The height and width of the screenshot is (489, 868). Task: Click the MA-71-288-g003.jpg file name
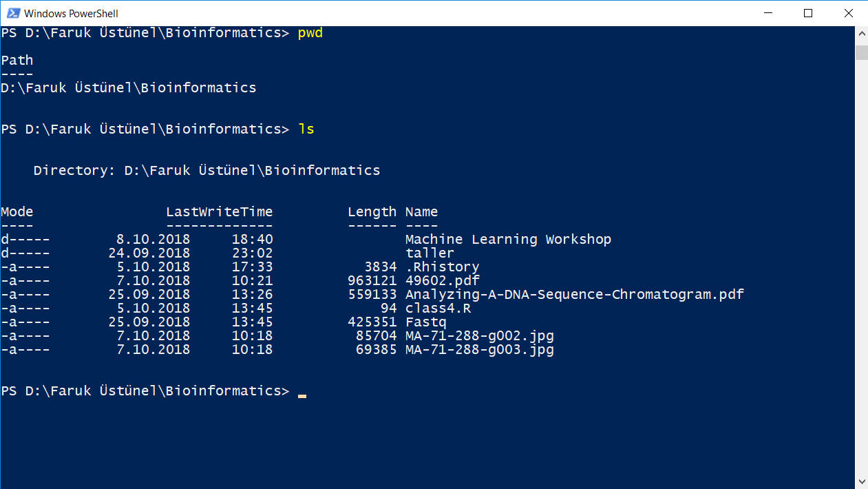(479, 350)
